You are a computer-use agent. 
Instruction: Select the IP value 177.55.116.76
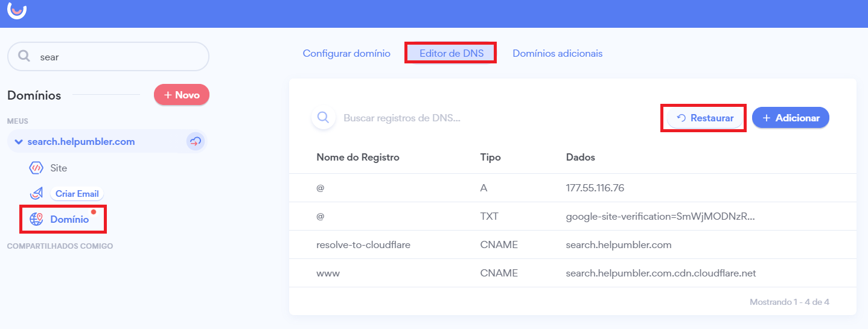595,188
